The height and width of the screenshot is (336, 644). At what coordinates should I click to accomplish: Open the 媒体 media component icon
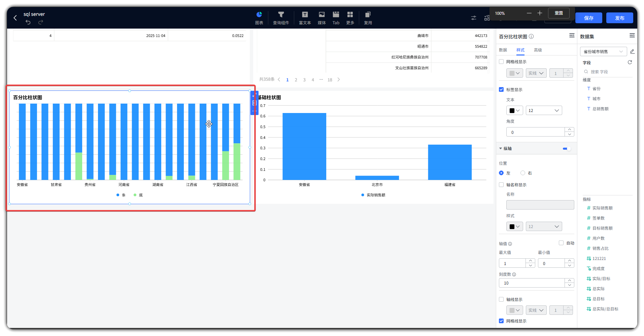click(321, 18)
